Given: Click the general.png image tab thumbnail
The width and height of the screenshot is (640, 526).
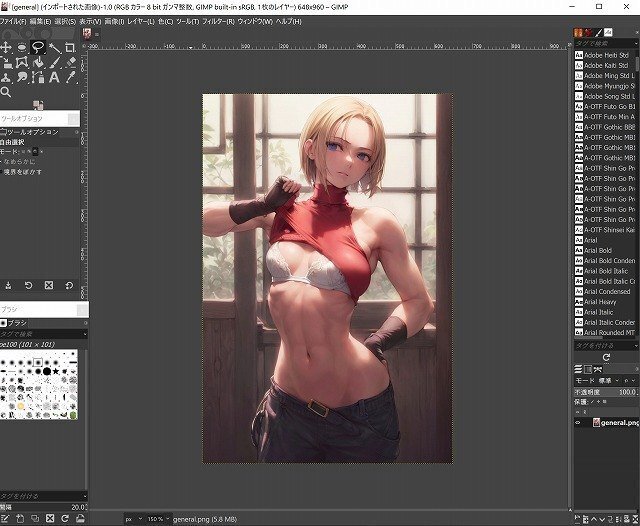Looking at the screenshot, I should coord(87,34).
